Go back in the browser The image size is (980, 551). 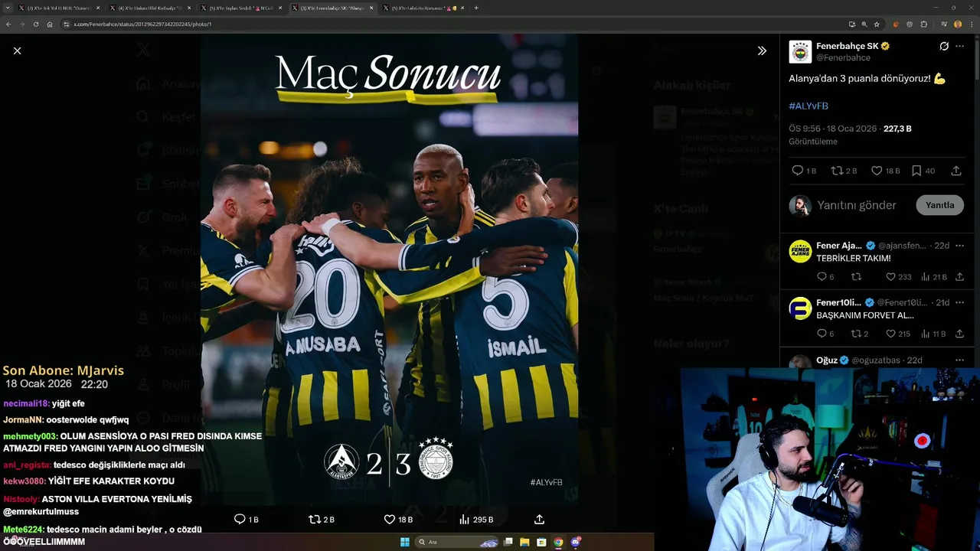[8, 24]
